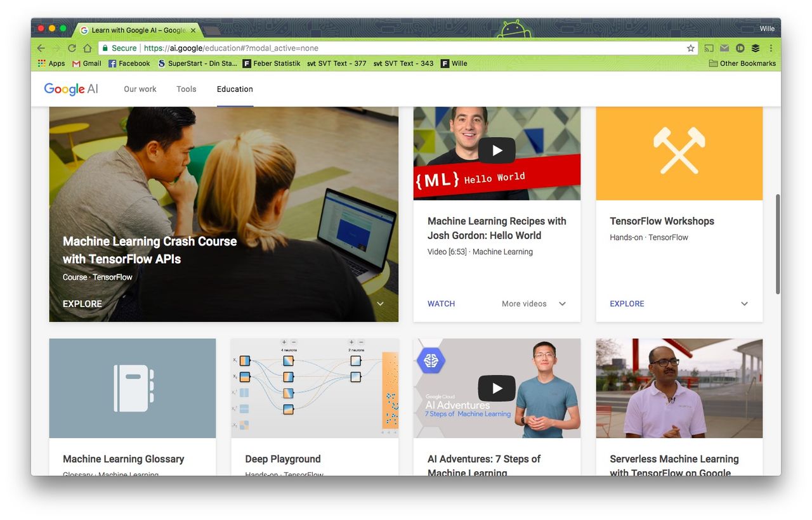Close the Learn with Google AI tab
Image resolution: width=812 pixels, height=520 pixels.
coord(193,30)
